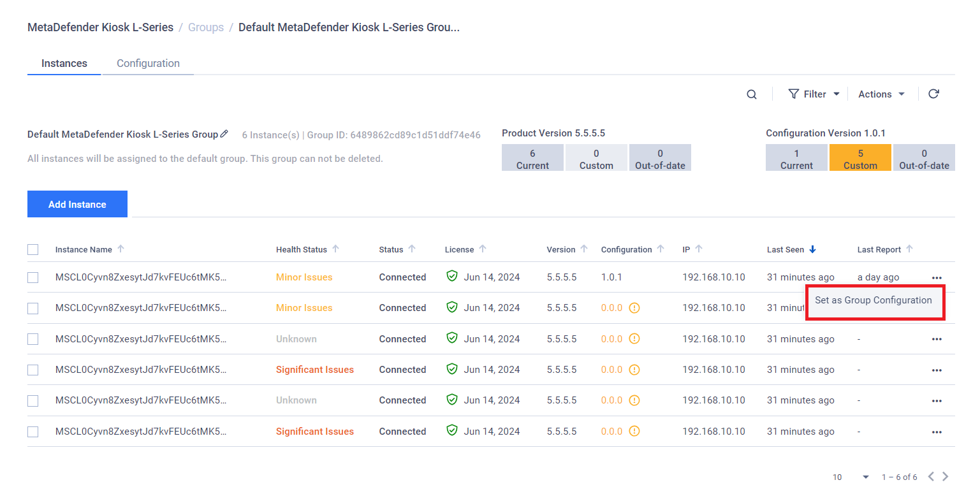Sort by Health Status arrow
Screen dimensions: 980x494
tap(336, 249)
